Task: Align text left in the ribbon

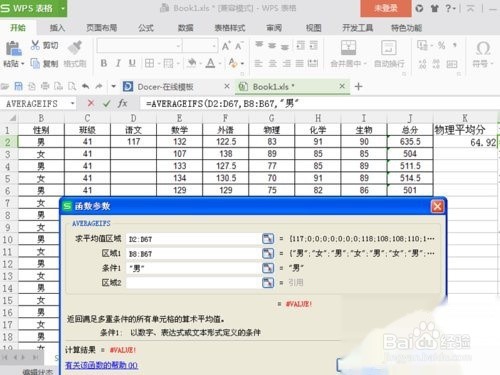Action: pos(258,63)
